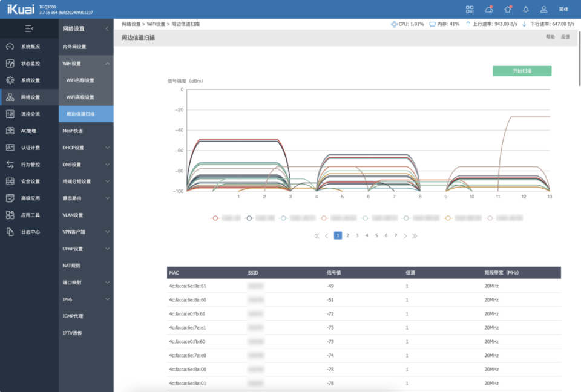
Task: Click the notification bell icon
Action: point(525,9)
